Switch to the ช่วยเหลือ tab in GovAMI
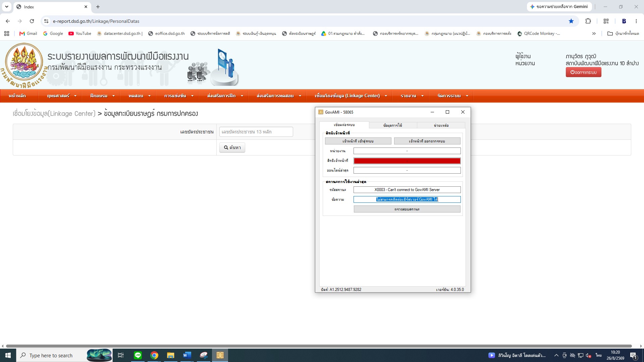644x362 pixels. (x=441, y=125)
